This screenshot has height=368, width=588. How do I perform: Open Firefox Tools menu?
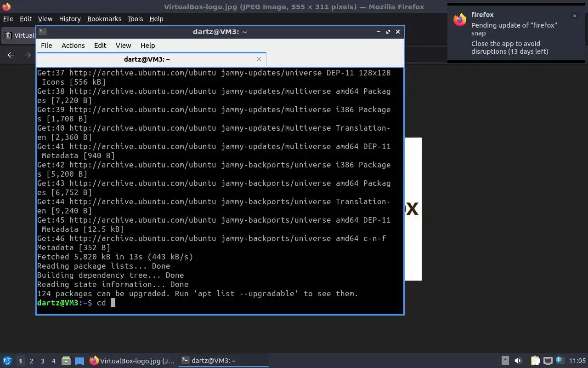pyautogui.click(x=135, y=19)
